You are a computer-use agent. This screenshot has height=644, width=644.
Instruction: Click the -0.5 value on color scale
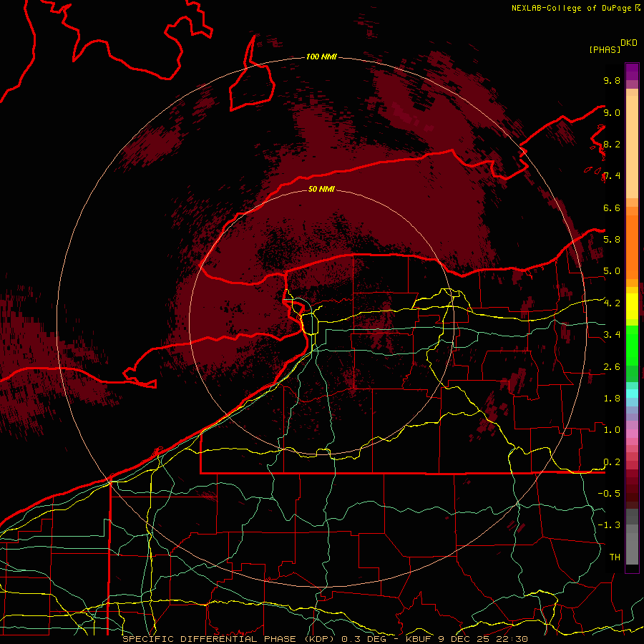(x=609, y=493)
